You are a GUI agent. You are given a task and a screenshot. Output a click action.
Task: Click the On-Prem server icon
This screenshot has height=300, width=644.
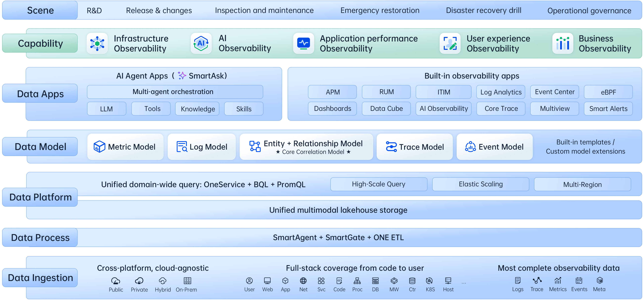tap(187, 281)
